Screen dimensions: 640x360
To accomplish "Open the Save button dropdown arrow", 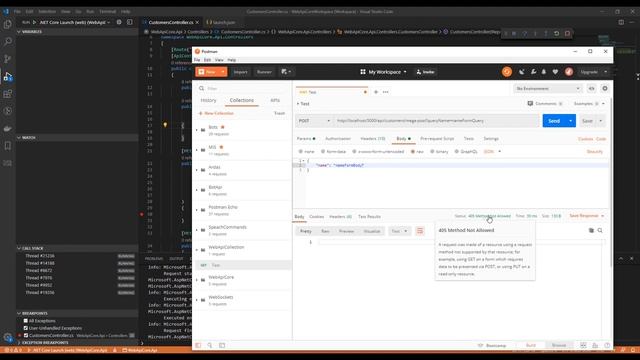I will tap(600, 121).
